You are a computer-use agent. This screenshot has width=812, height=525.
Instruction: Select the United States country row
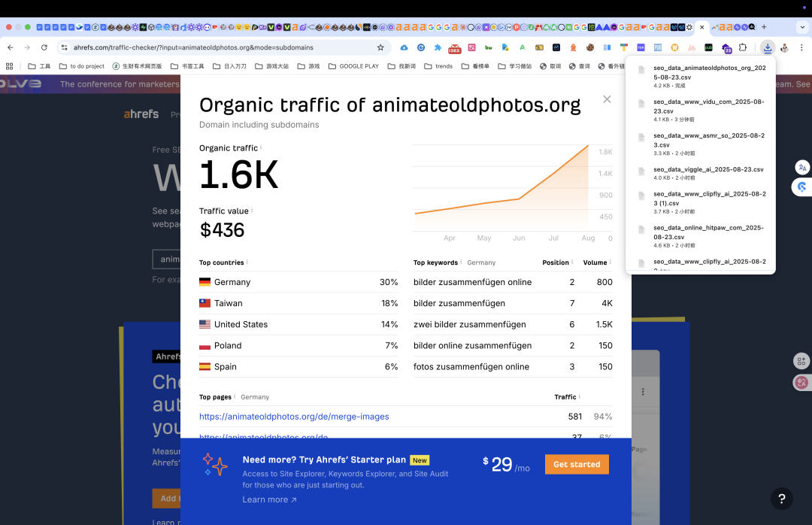point(298,324)
